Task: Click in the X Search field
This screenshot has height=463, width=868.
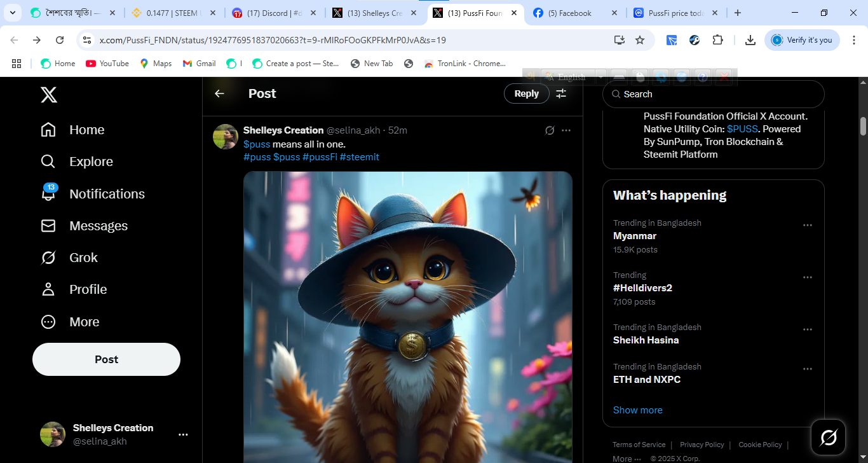Action: pos(713,94)
